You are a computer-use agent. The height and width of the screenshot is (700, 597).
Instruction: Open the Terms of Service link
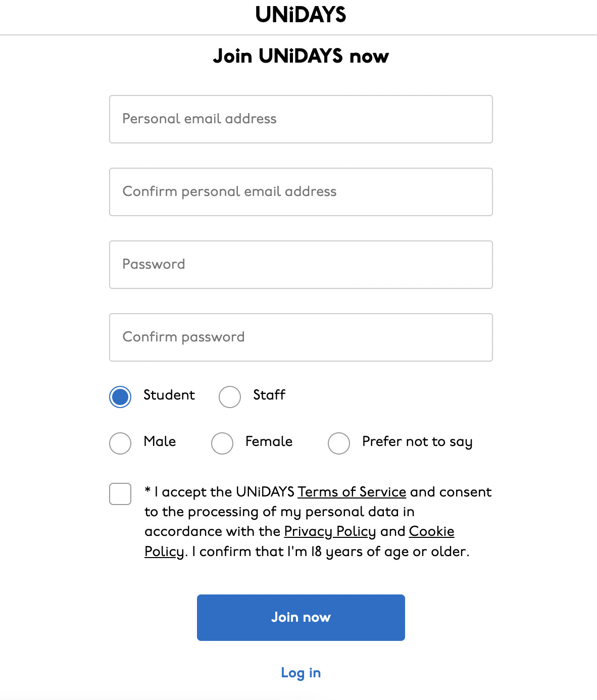[352, 492]
